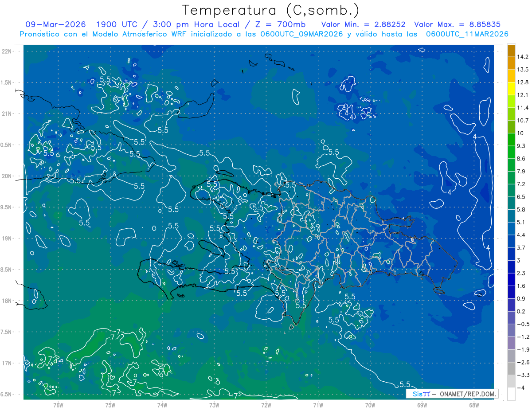The width and height of the screenshot is (532, 411).
Task: Select the 72W longitude axis label
Action: [266, 404]
